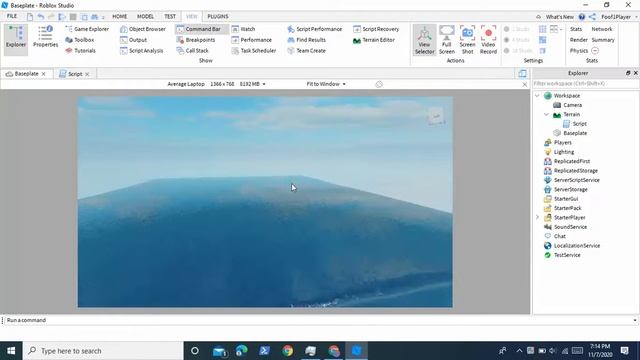Click the rotate device orientation icon
This screenshot has height=360, width=640.
[379, 84]
